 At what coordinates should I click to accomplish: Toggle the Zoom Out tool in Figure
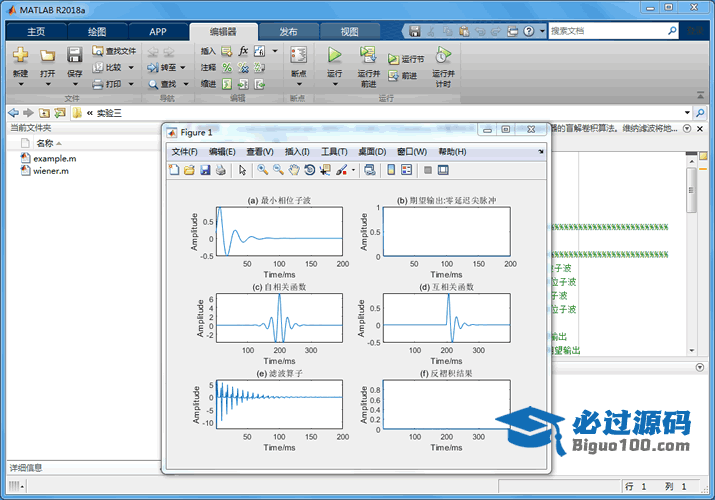point(278,170)
